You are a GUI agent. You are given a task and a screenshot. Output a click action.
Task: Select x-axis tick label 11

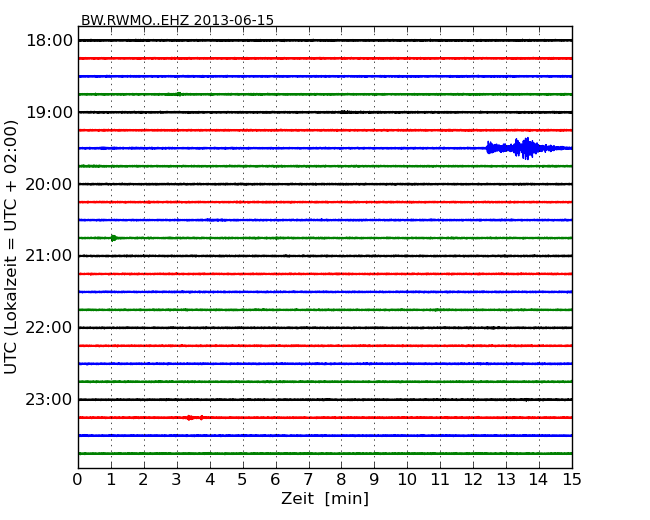tap(440, 480)
